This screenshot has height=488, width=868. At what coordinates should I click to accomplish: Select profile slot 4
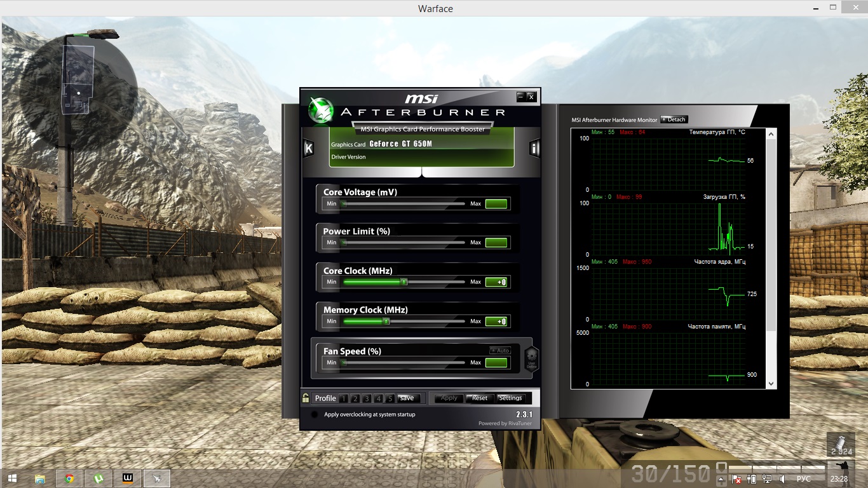[379, 398]
